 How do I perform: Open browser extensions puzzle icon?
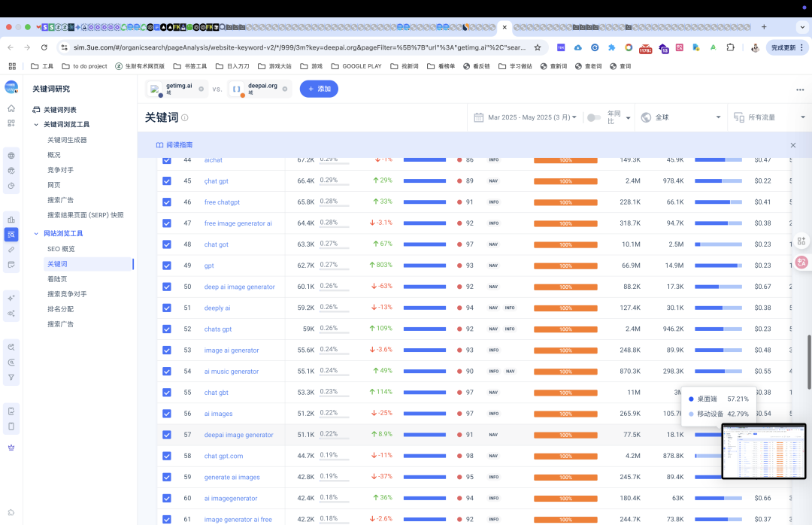click(730, 47)
